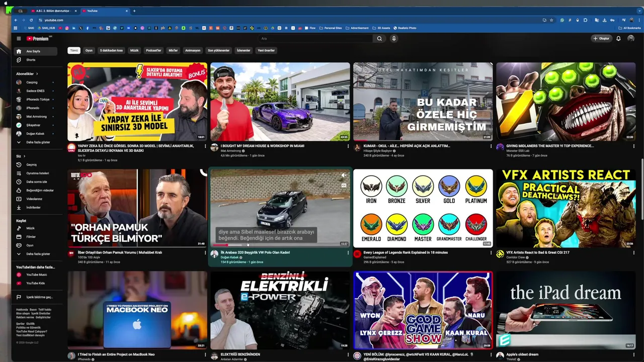Image resolution: width=644 pixels, height=362 pixels.
Task: Expand Abonelikler section chevron
Action: [37, 74]
